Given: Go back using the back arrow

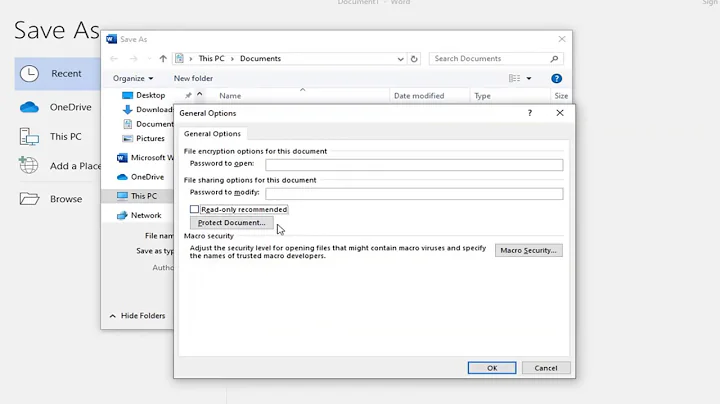Looking at the screenshot, I should (114, 59).
